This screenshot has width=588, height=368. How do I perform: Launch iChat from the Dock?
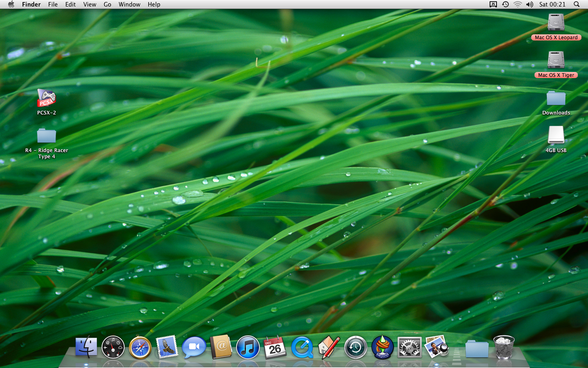[194, 348]
